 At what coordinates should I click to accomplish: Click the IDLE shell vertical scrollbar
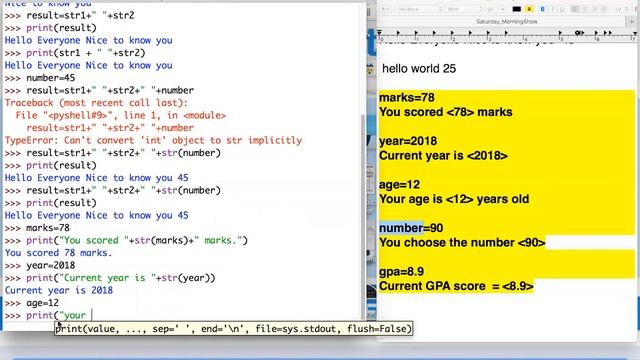coord(362,216)
